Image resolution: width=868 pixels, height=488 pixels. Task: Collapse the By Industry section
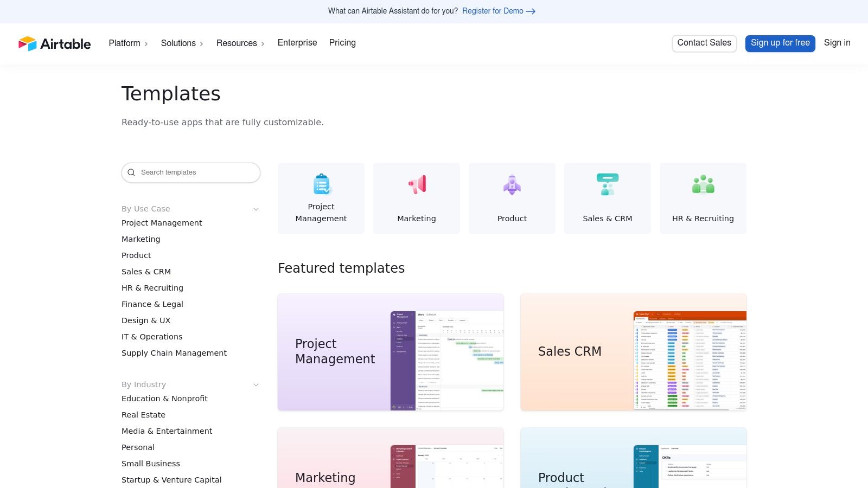point(256,385)
